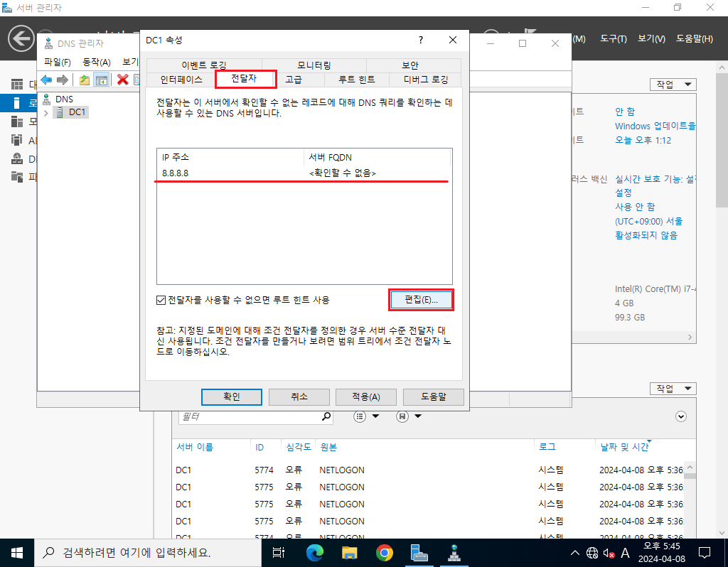The height and width of the screenshot is (567, 728).
Task: Open the upper 작업 dropdown in properties panel
Action: pos(673,85)
